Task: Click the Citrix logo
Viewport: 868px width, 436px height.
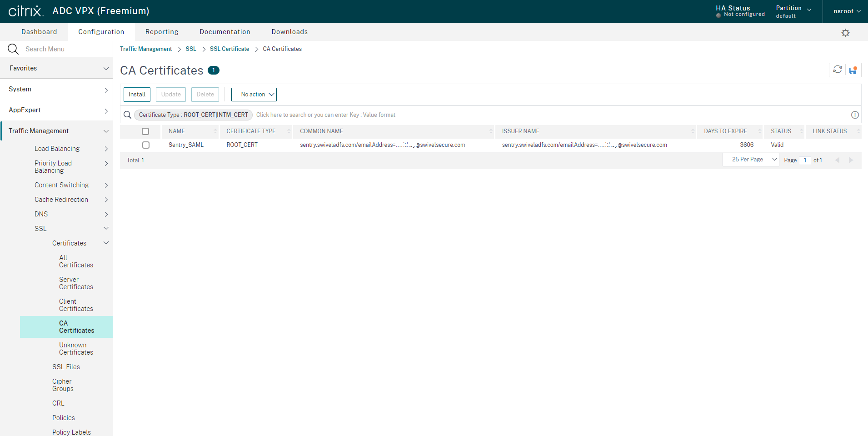Action: [26, 11]
